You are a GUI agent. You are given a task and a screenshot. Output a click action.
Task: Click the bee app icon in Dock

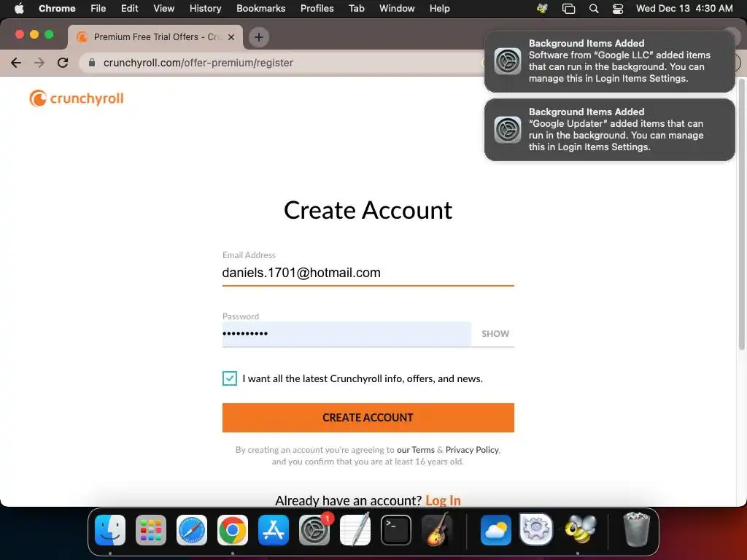pos(580,529)
